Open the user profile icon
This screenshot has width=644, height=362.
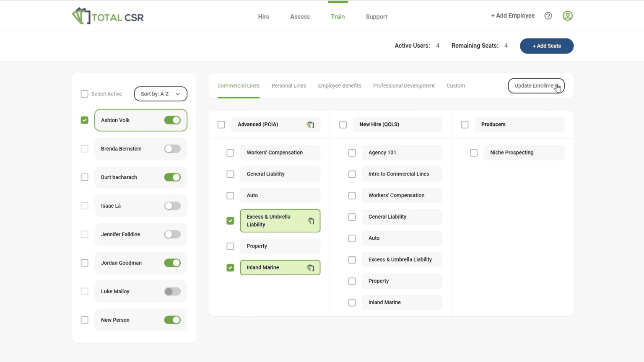tap(567, 16)
